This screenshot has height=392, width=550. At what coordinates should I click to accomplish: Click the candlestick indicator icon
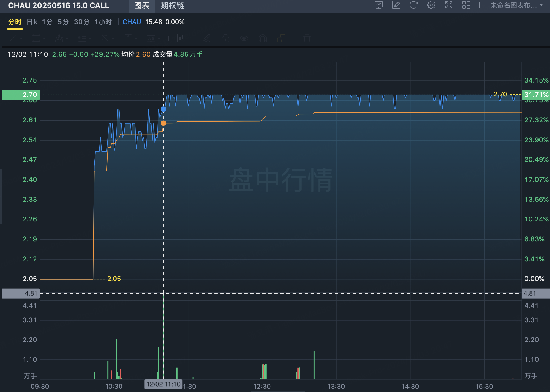click(x=181, y=38)
